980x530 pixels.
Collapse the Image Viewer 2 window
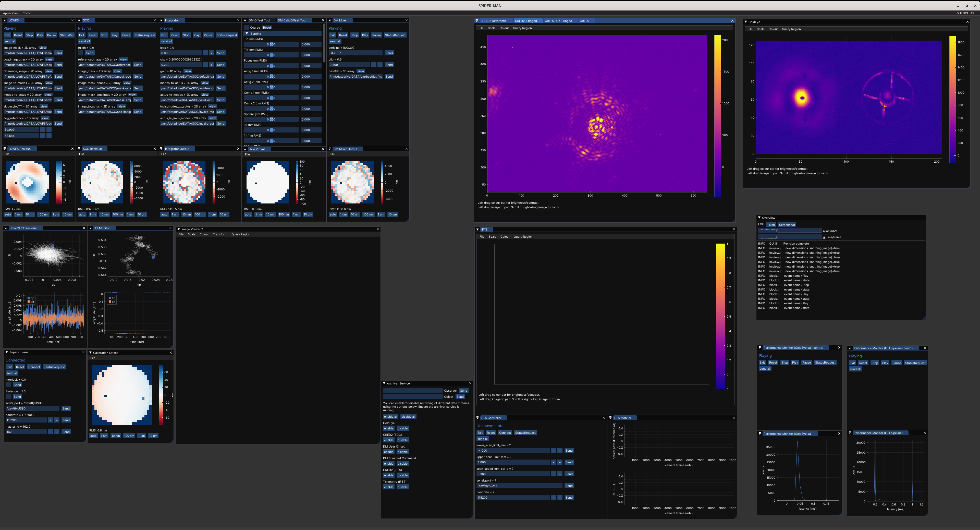pyautogui.click(x=179, y=230)
